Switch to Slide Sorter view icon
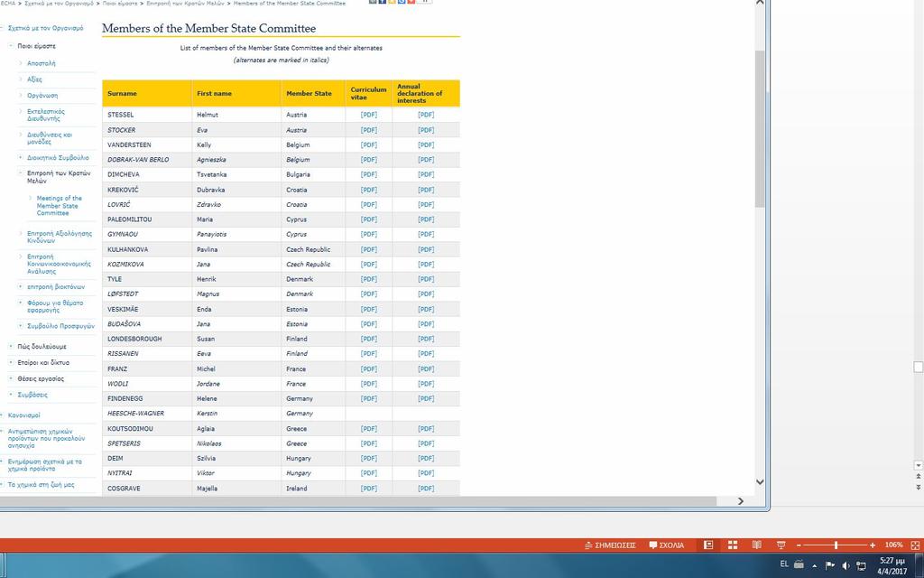 (733, 545)
